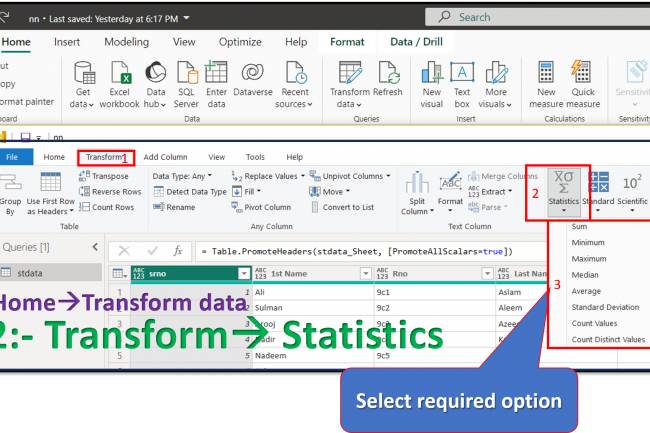Select the cell containing 9c2
Image resolution: width=650 pixels, height=433 pixels.
click(x=434, y=308)
